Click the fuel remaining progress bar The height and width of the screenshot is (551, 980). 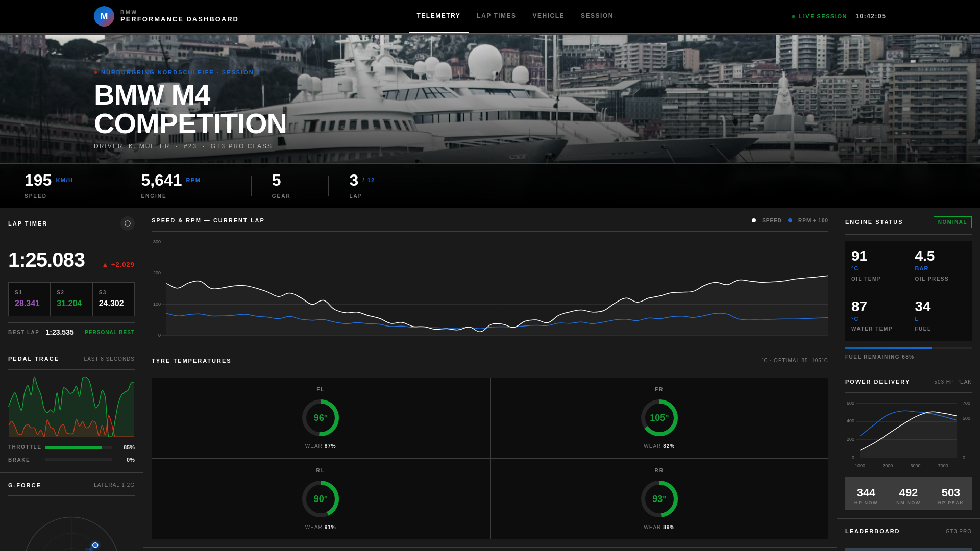909,348
